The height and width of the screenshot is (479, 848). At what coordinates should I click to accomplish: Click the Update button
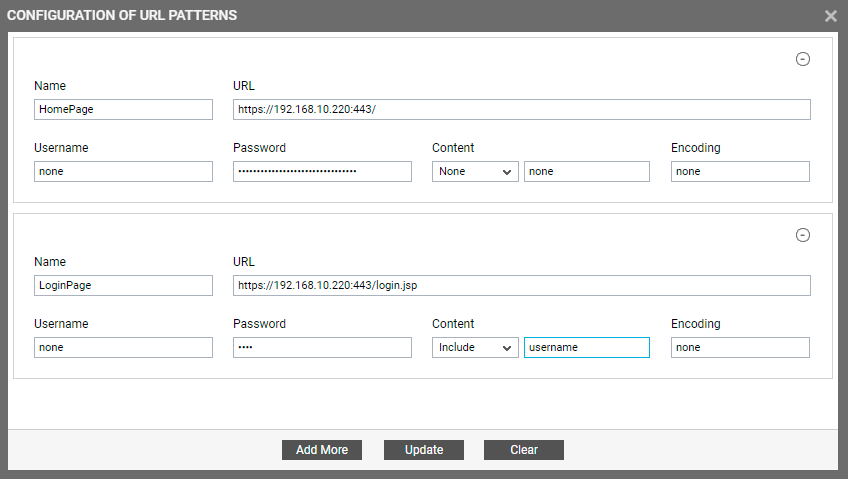click(424, 450)
